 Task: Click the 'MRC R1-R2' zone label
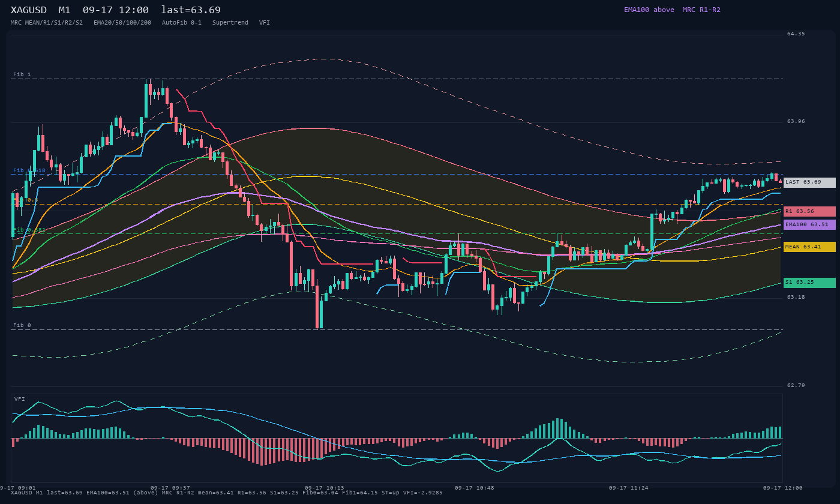pos(701,10)
